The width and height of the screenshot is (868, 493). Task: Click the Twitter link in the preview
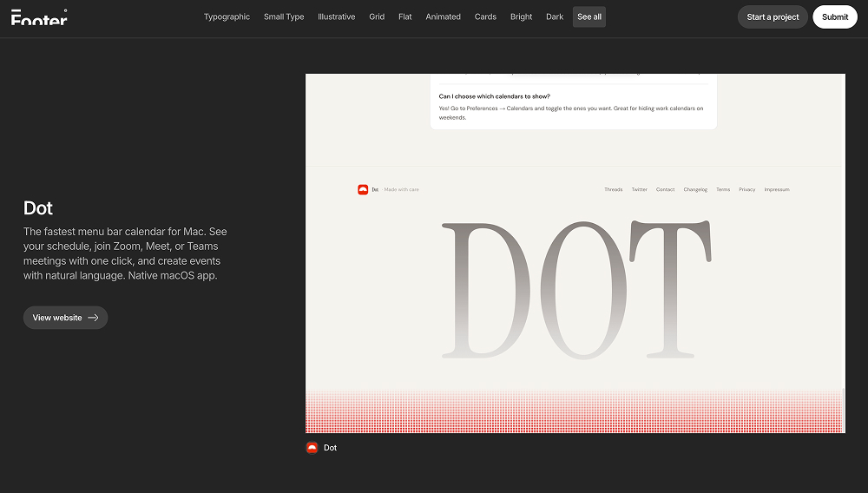tap(640, 190)
